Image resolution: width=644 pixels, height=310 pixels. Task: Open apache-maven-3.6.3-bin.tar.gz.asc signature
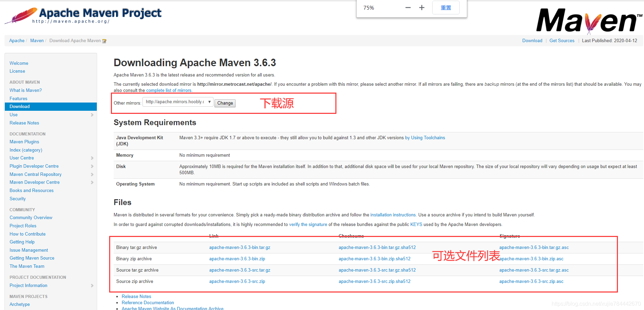click(x=534, y=248)
